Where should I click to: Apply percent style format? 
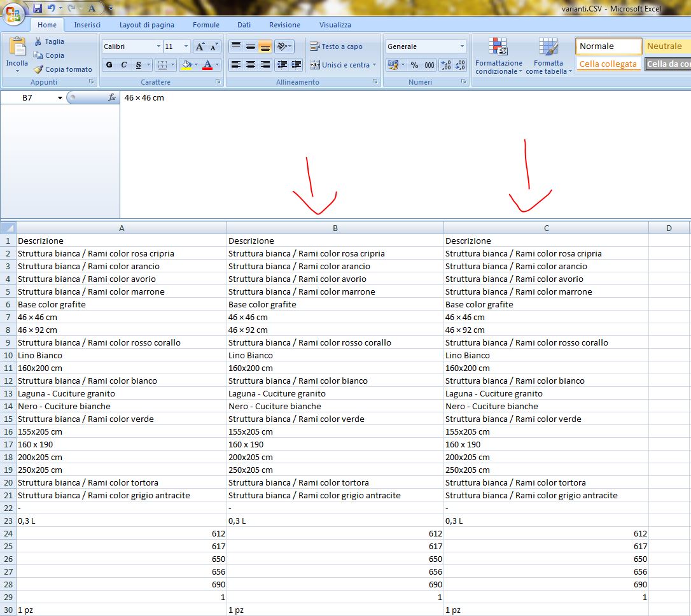tap(414, 65)
